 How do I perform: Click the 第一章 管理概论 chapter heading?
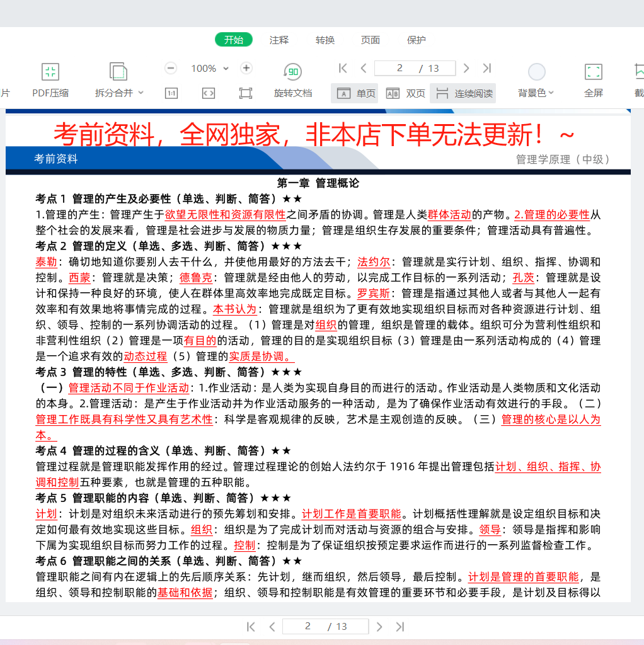[x=318, y=183]
